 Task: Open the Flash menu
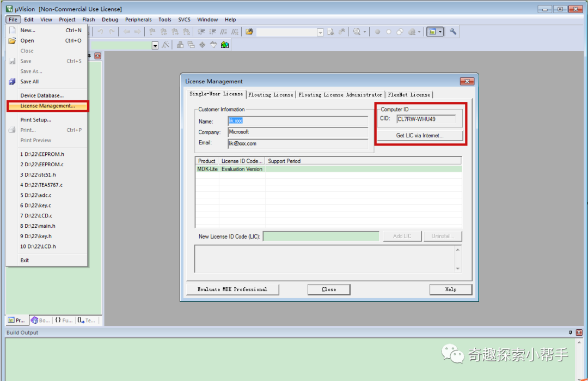pos(89,20)
